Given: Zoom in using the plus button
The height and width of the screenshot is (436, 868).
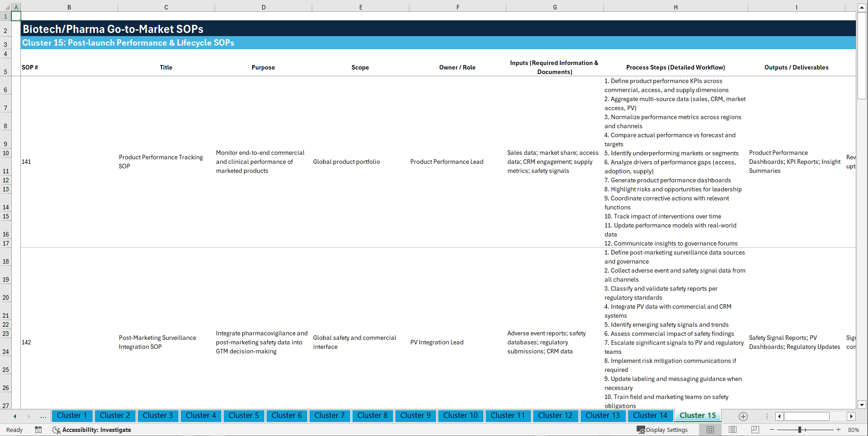Looking at the screenshot, I should (x=839, y=430).
